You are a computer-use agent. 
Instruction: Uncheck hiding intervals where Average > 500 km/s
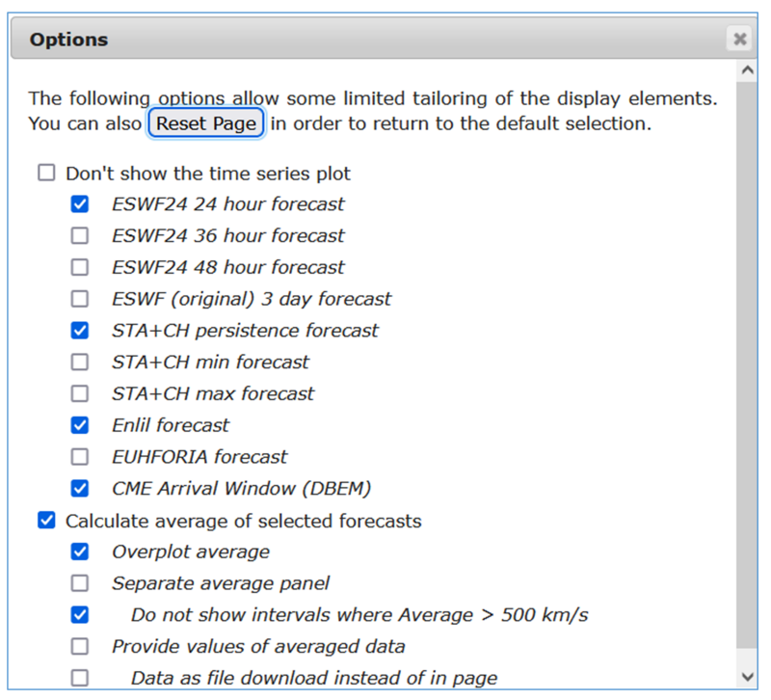(x=80, y=614)
